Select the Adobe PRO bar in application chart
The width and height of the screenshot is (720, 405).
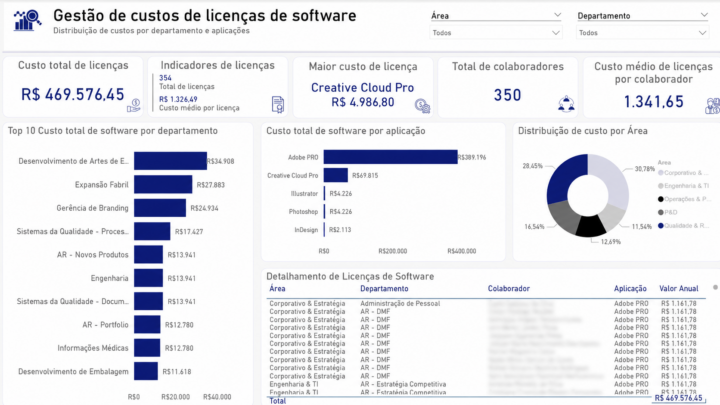390,157
